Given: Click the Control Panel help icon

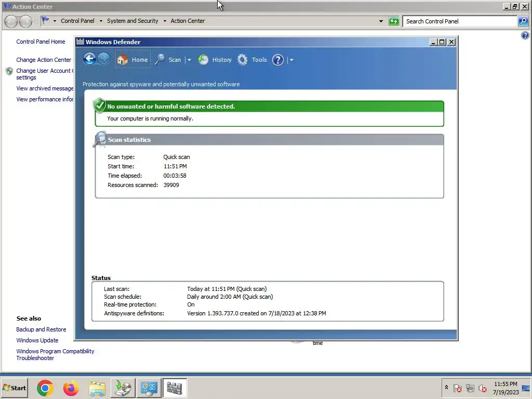Looking at the screenshot, I should [x=525, y=35].
